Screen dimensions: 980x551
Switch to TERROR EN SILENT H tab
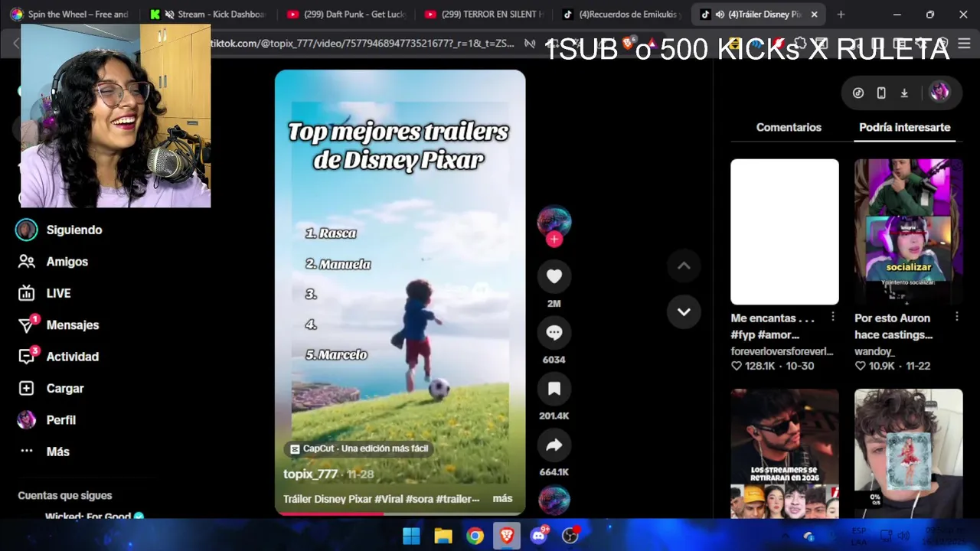pos(484,15)
